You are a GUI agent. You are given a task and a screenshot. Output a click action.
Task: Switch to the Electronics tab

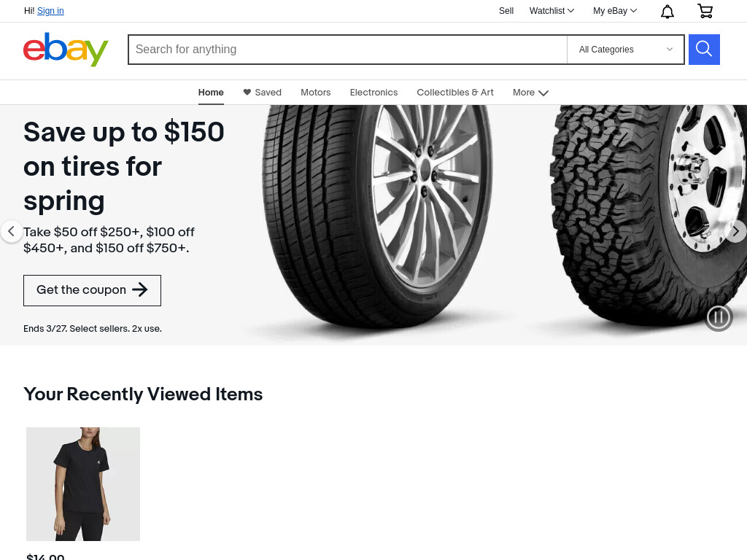(373, 93)
